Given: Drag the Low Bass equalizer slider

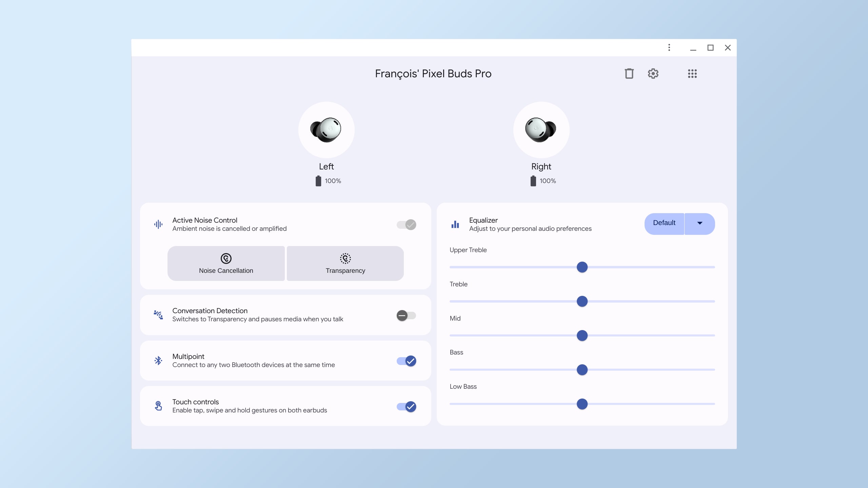Looking at the screenshot, I should [582, 404].
